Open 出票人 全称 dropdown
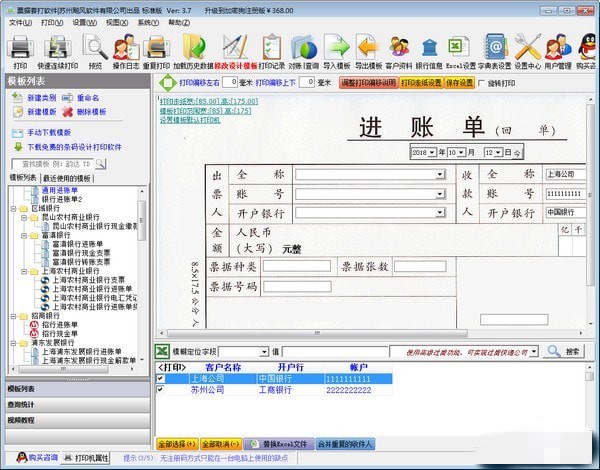 click(x=440, y=175)
